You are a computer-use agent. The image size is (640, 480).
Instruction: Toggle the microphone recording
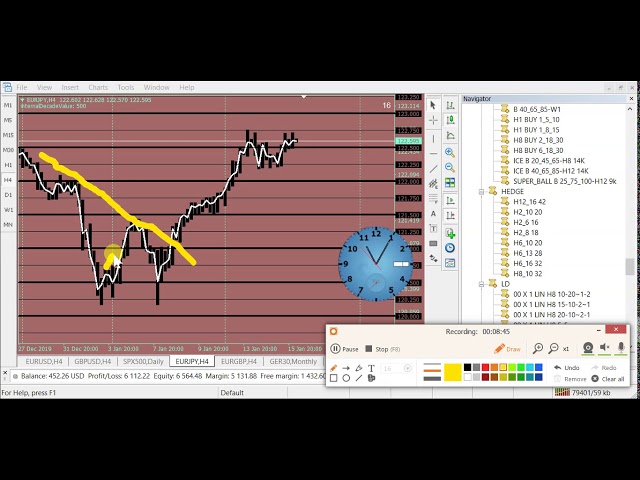pos(621,348)
